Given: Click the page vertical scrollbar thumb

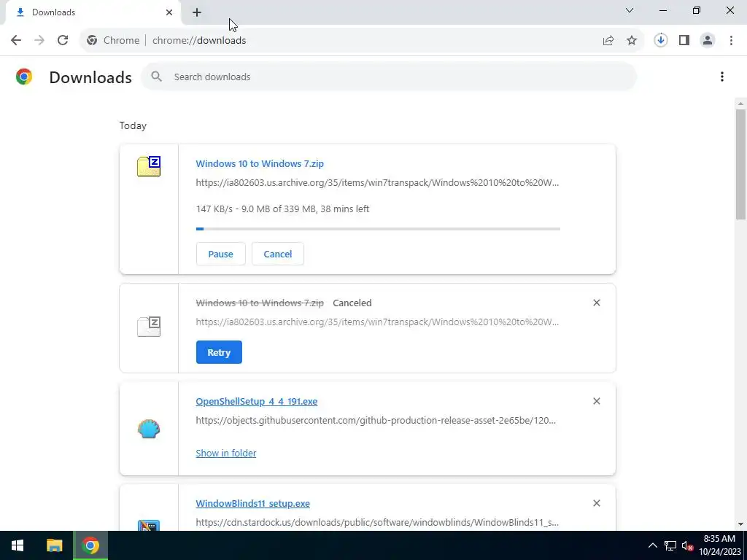Looking at the screenshot, I should pyautogui.click(x=740, y=164).
